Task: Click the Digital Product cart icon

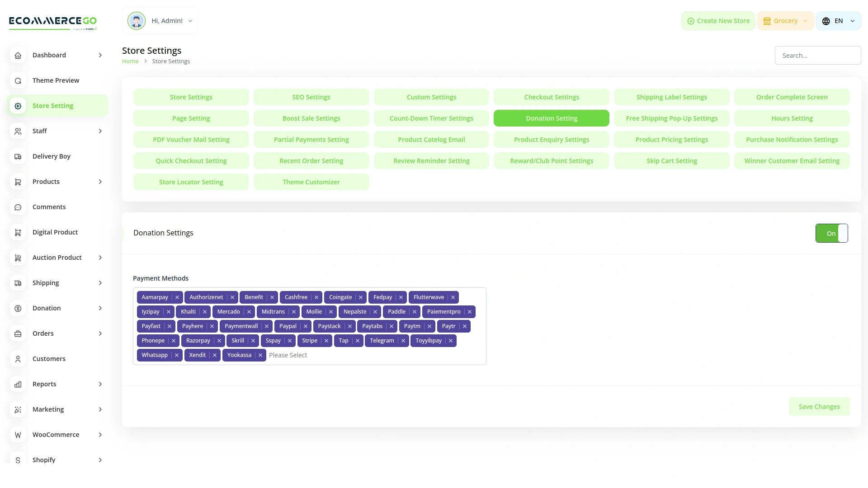Action: [x=18, y=232]
